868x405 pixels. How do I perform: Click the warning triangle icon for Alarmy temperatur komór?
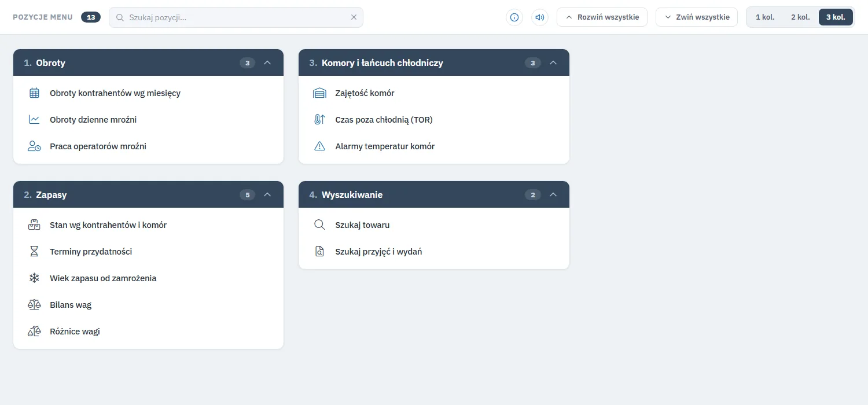tap(319, 146)
